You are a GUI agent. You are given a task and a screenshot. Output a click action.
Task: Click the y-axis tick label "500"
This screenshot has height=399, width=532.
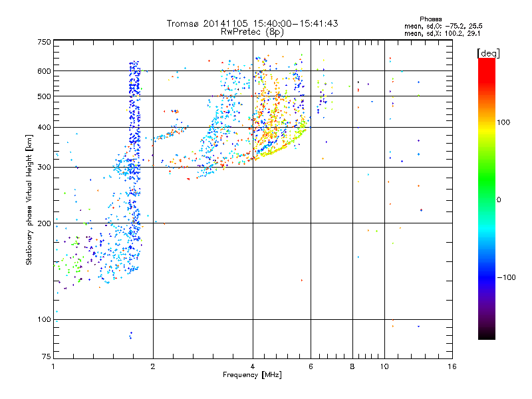(44, 96)
